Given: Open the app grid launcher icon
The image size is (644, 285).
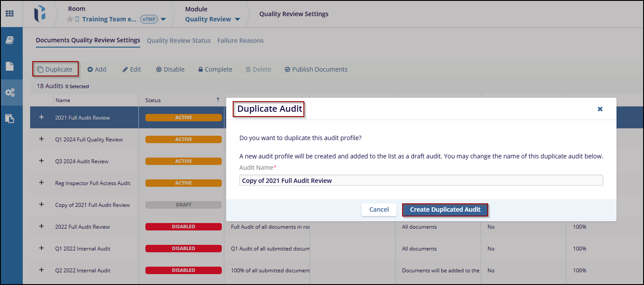Looking at the screenshot, I should tap(10, 14).
